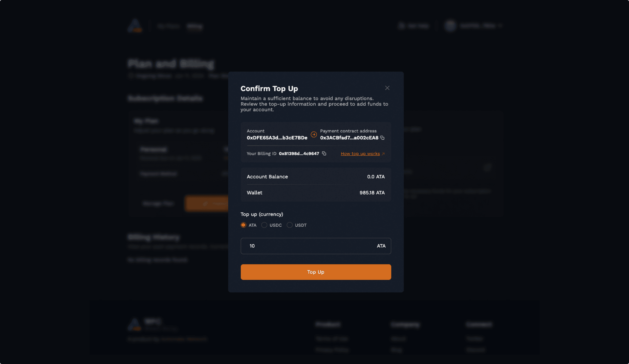This screenshot has width=629, height=364.
Task: Switch to the blurred Billing tab in header
Action: click(195, 26)
